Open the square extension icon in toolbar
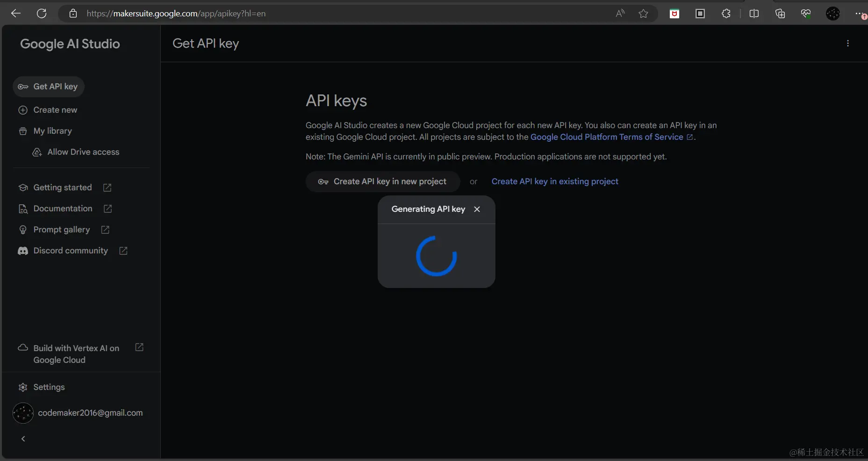Screen dimensions: 868x461 pos(700,14)
